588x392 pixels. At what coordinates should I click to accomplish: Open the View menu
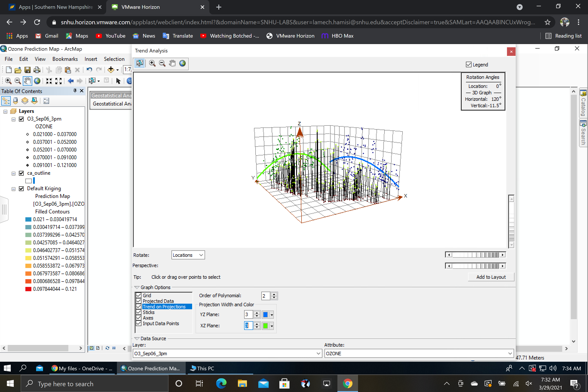[x=40, y=59]
